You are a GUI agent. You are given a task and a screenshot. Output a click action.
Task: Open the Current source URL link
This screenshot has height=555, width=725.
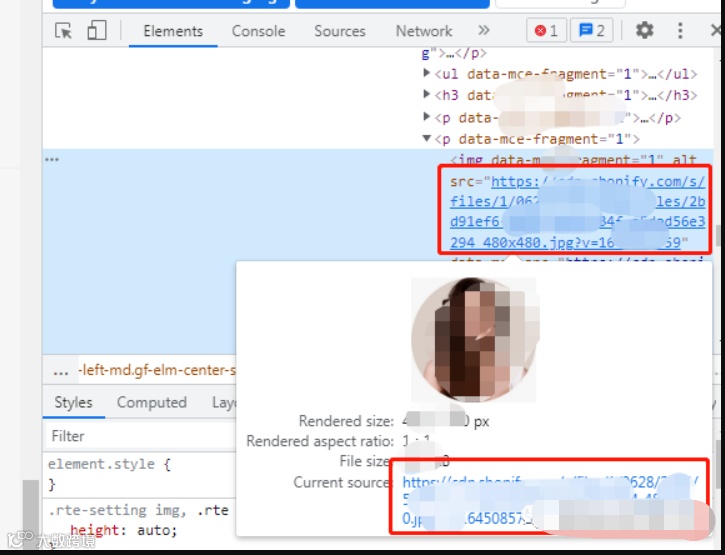coord(550,500)
